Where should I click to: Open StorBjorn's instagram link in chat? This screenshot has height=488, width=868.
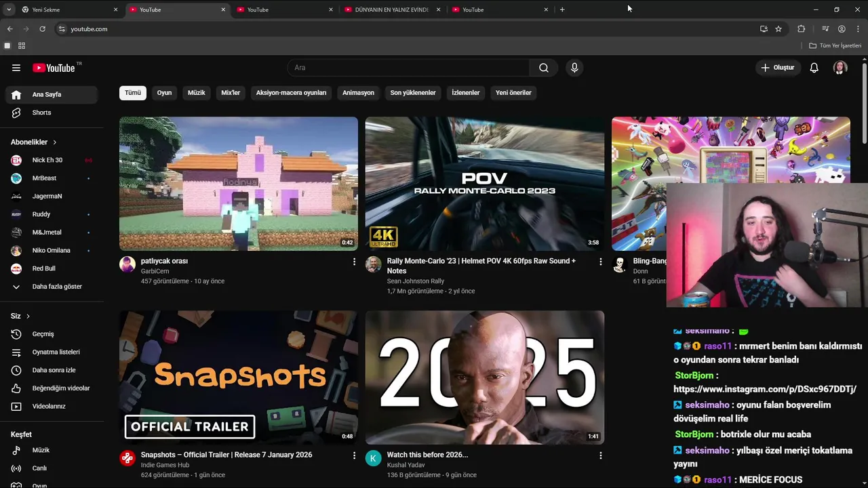(x=765, y=389)
